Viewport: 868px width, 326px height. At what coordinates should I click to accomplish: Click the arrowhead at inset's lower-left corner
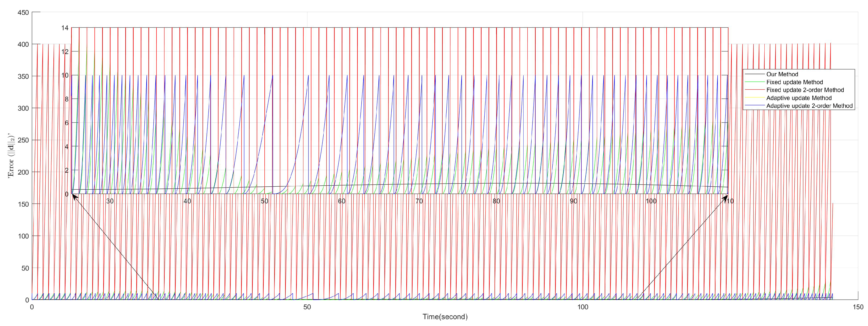[74, 197]
